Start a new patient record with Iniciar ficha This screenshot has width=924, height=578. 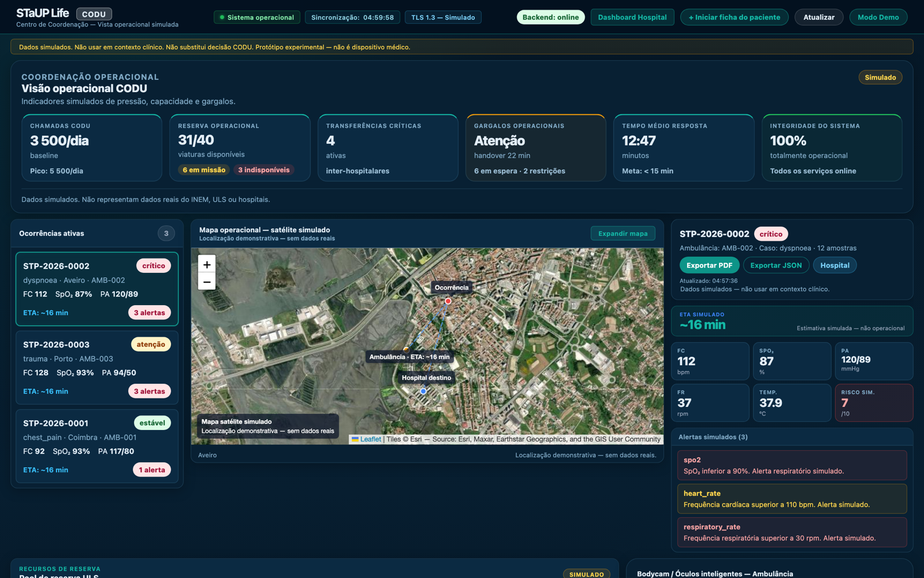[734, 17]
